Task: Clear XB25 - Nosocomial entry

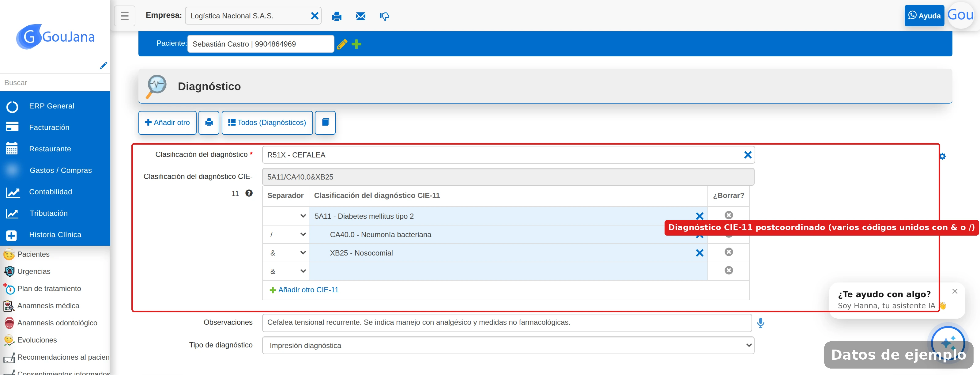Action: point(699,253)
